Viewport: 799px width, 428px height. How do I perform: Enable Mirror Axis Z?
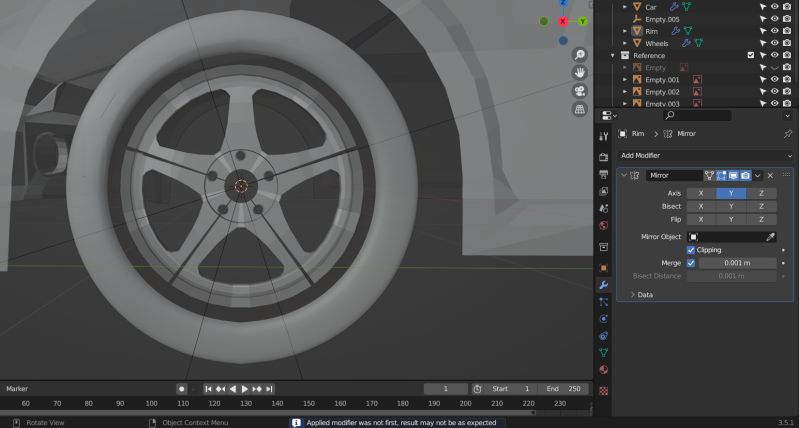pyautogui.click(x=761, y=194)
